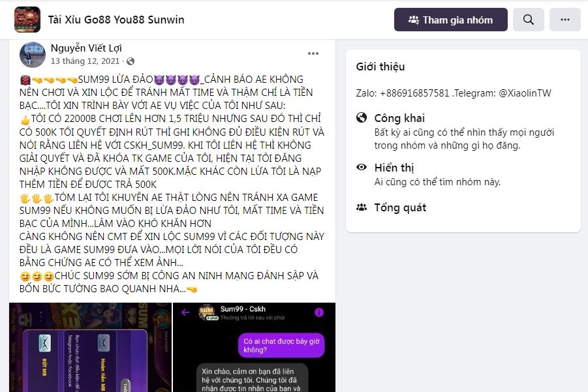Open Nguyễn Viết Lợi's profile picture

click(33, 54)
